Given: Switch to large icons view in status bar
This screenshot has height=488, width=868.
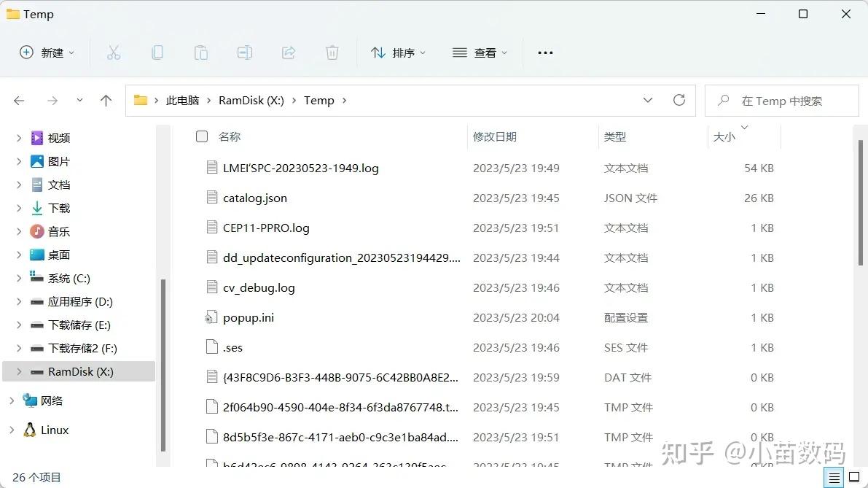Looking at the screenshot, I should (854, 477).
